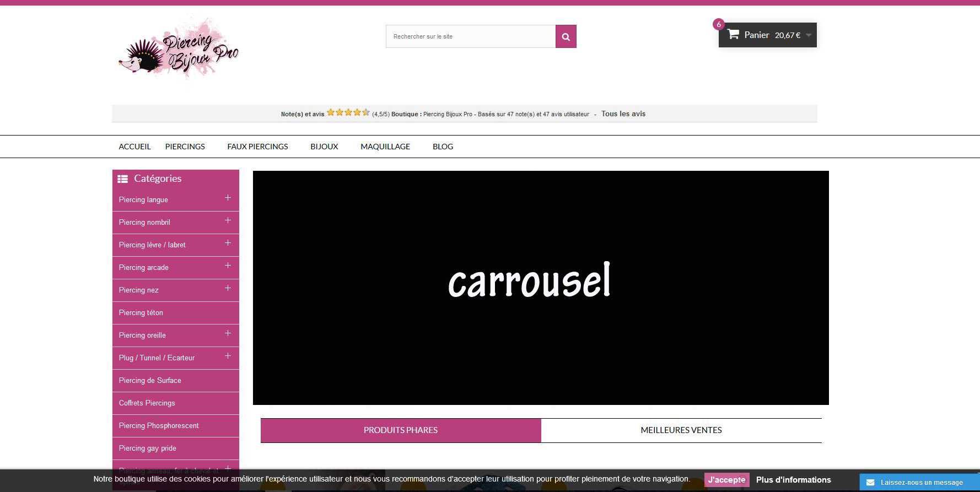This screenshot has height=492, width=980.
Task: Open Piercing langue category link
Action: tap(143, 200)
